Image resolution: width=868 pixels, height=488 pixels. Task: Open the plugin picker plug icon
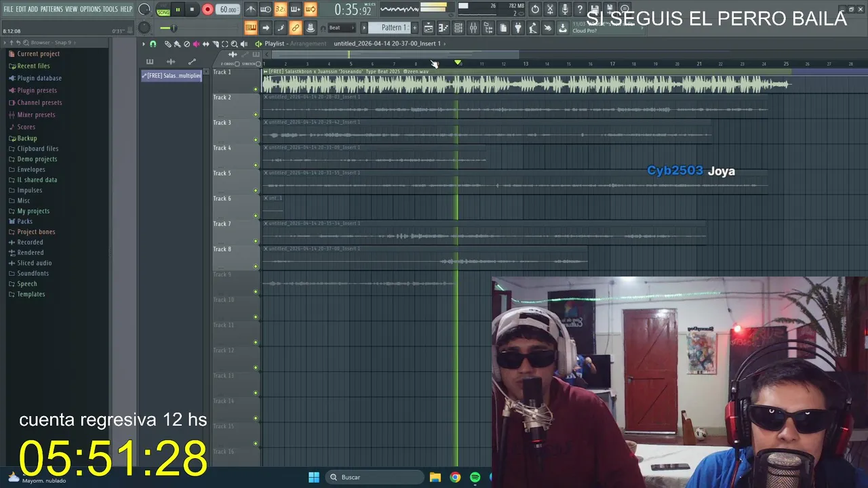[518, 28]
